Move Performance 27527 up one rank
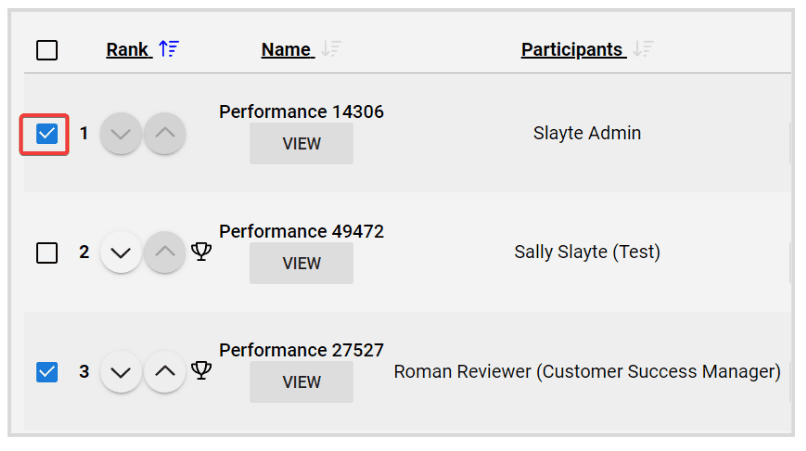 pyautogui.click(x=164, y=371)
